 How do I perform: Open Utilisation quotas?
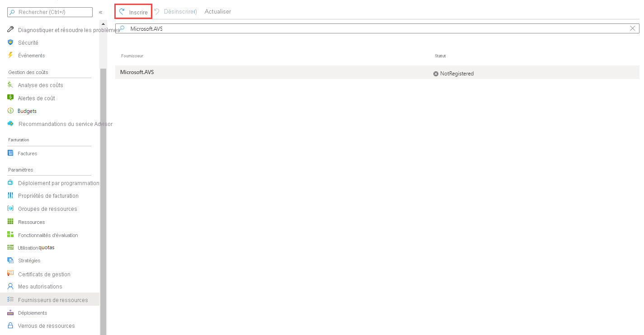[36, 248]
